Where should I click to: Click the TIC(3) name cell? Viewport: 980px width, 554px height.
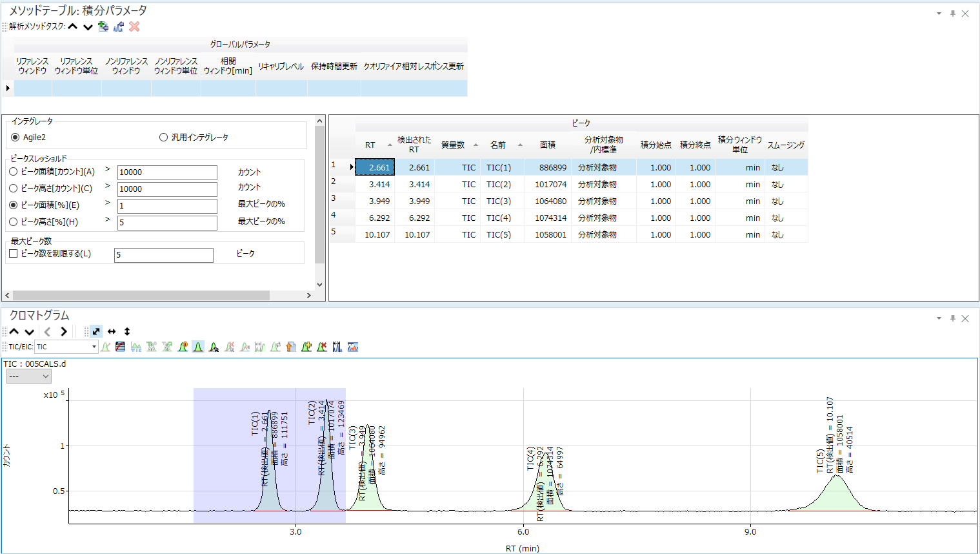click(x=503, y=201)
